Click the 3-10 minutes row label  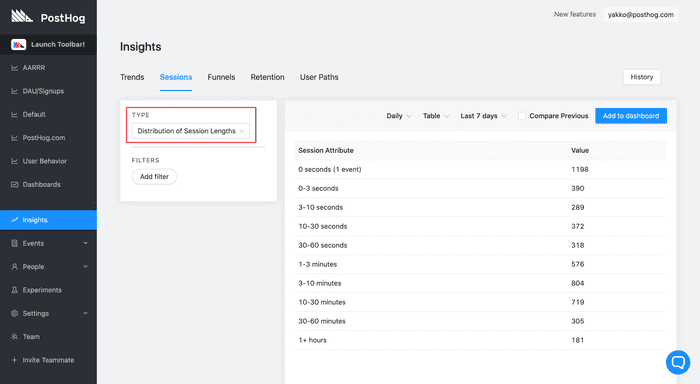[320, 283]
